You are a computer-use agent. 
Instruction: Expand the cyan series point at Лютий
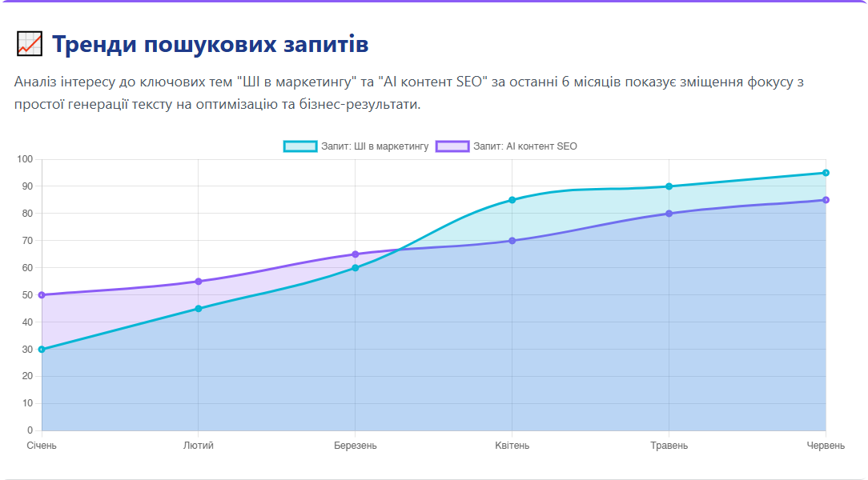pos(198,306)
